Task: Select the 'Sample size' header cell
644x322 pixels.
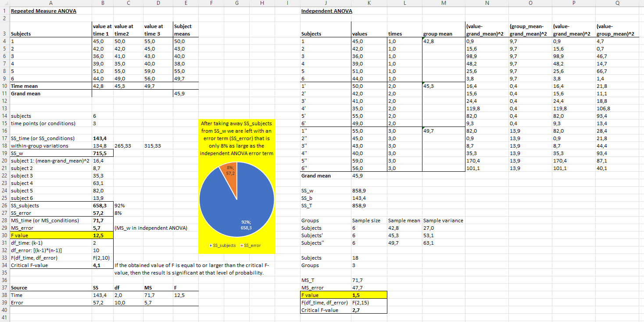Action: [x=369, y=221]
